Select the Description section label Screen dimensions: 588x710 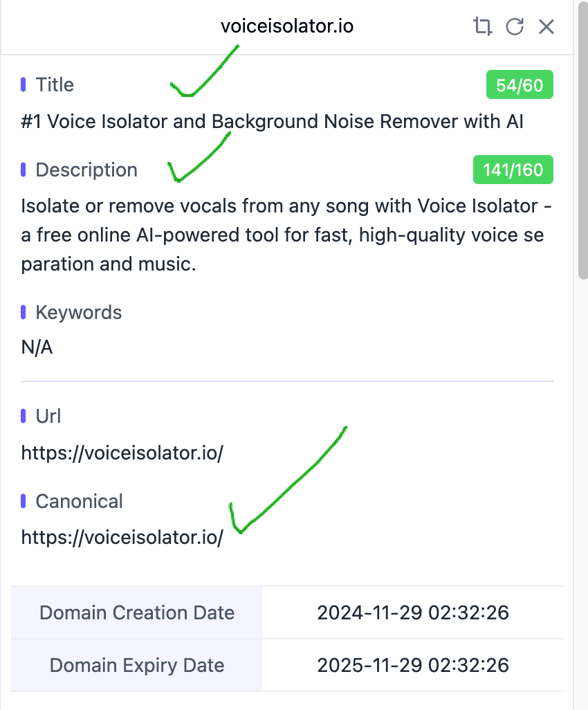point(86,170)
